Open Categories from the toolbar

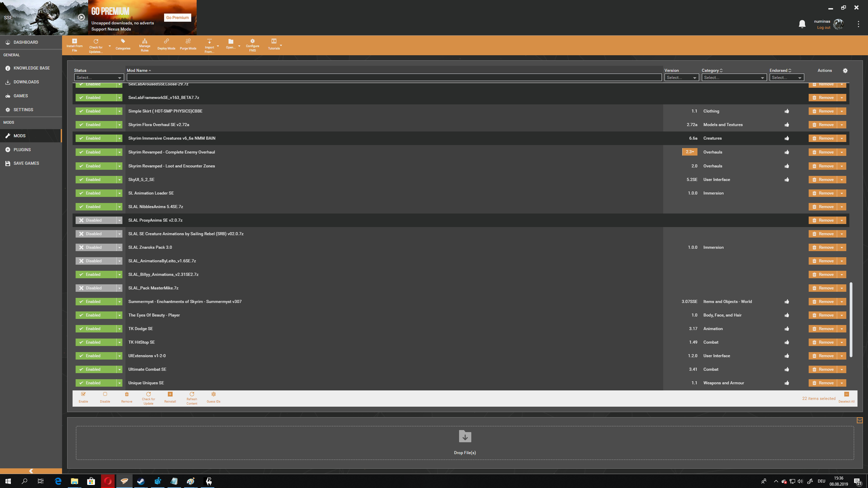(x=123, y=44)
